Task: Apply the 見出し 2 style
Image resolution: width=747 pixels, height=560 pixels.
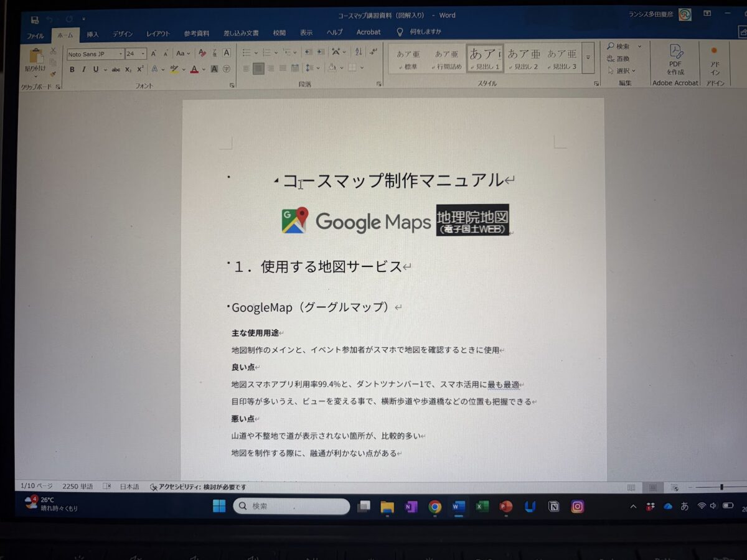Action: (x=523, y=59)
